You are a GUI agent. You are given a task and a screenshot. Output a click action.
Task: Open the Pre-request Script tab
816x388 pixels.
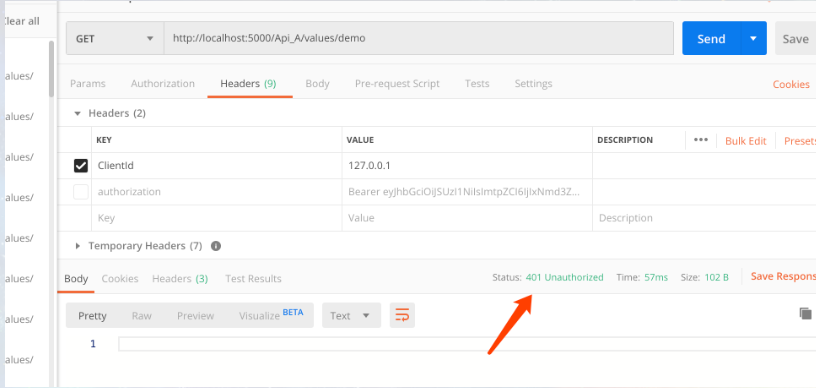pyautogui.click(x=397, y=84)
